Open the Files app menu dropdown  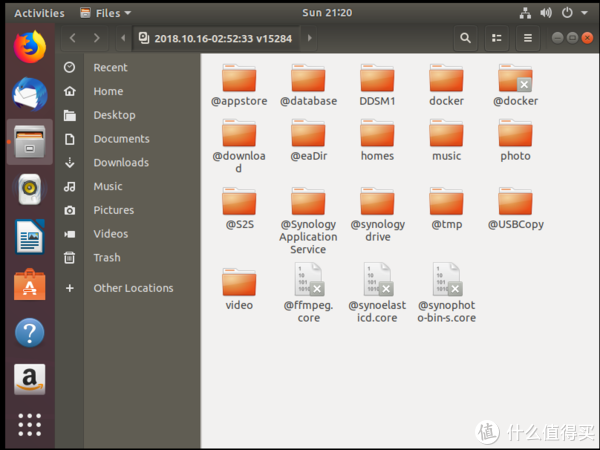click(x=104, y=13)
